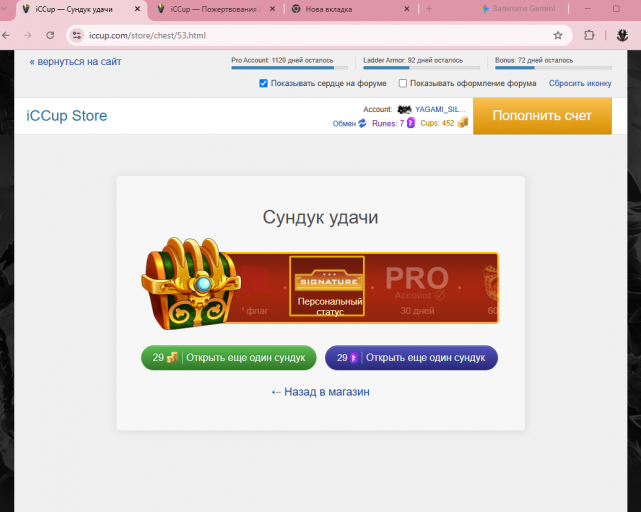Click the gold cups icon beside Cups: 452

(462, 122)
